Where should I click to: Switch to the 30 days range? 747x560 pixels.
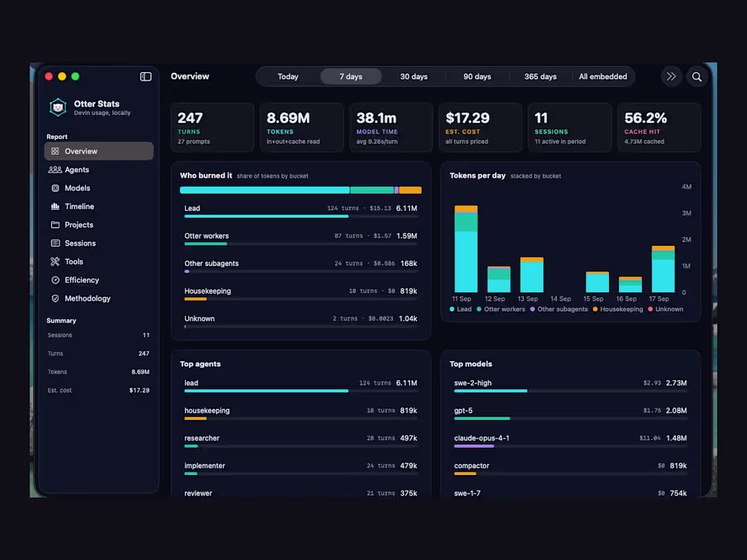click(x=414, y=77)
